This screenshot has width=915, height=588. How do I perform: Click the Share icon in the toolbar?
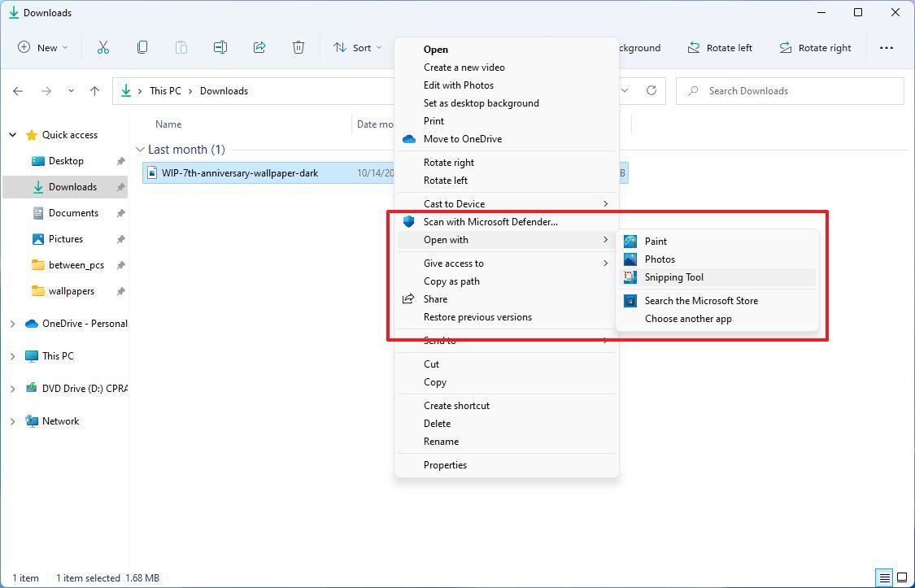pyautogui.click(x=259, y=47)
